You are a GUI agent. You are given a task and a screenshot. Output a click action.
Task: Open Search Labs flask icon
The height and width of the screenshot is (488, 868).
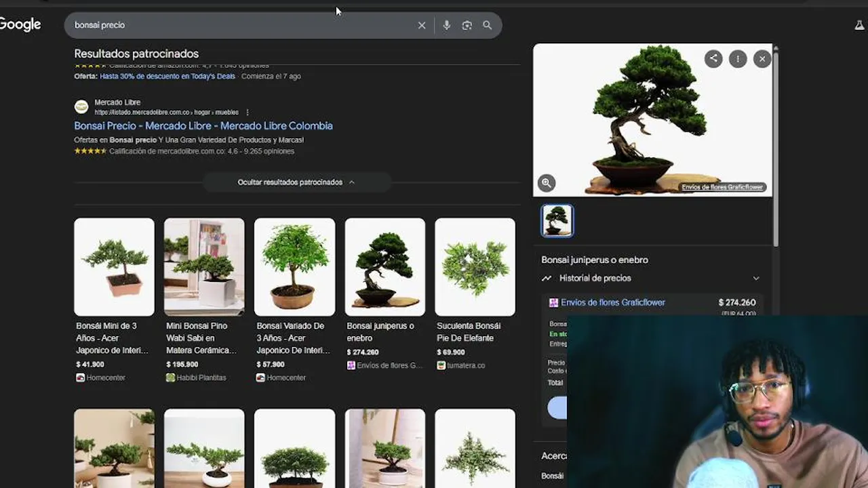859,25
